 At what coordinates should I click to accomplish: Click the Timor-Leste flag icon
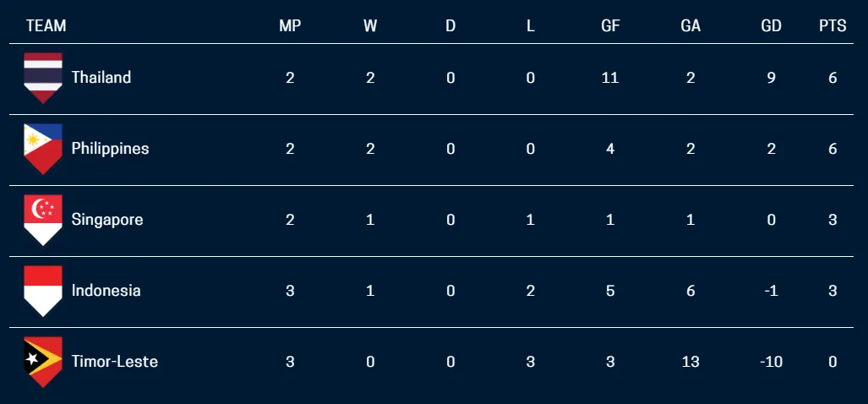(43, 362)
